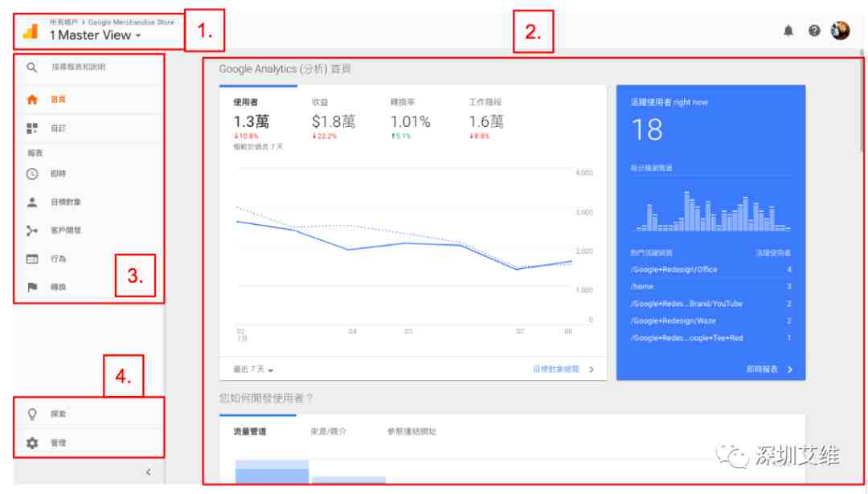Click the /Google+Redesign/Office active page row
Image resolution: width=868 pixels, height=494 pixels.
[710, 269]
